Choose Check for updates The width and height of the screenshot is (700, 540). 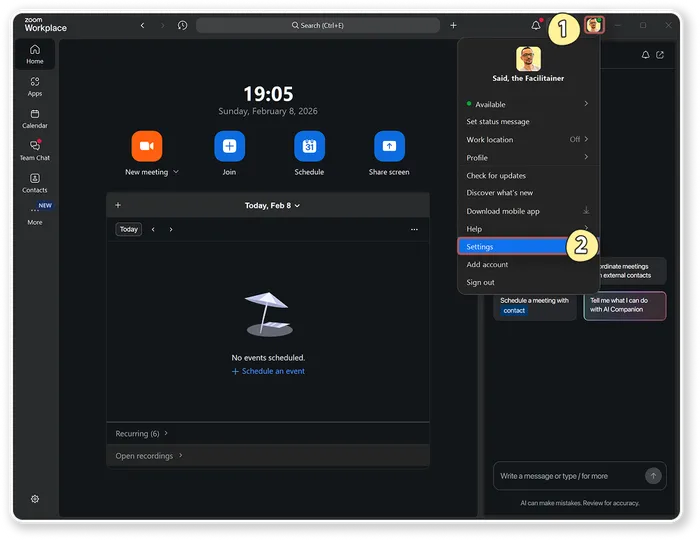(x=528, y=175)
